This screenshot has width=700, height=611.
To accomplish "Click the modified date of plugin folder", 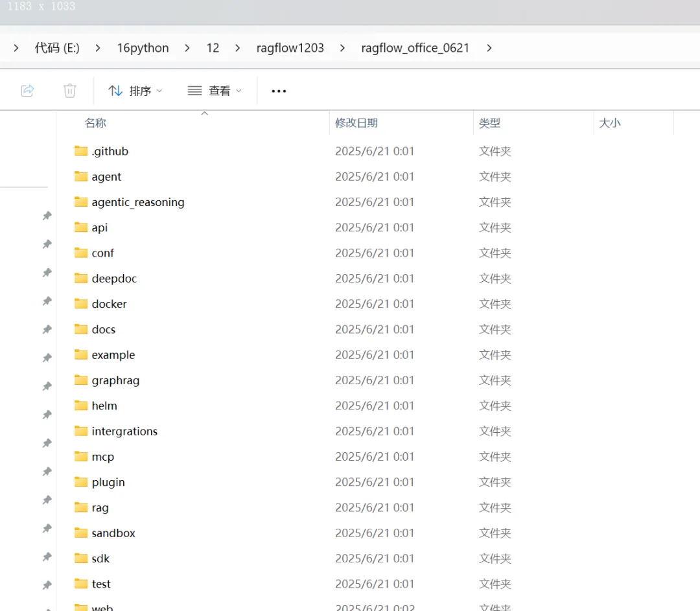I will (x=375, y=481).
